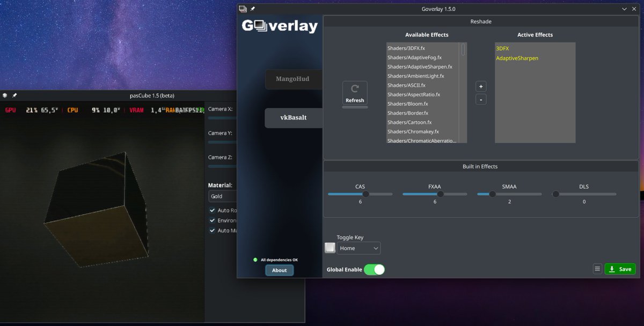
Task: Collapse the GOverlay window using the chevron
Action: [x=624, y=9]
